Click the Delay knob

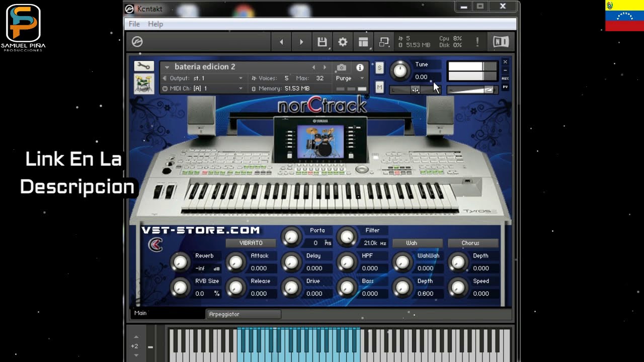pyautogui.click(x=291, y=262)
